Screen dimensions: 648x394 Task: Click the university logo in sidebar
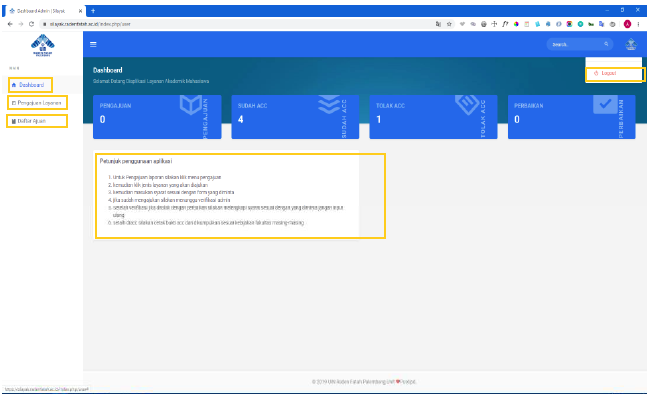pos(43,45)
